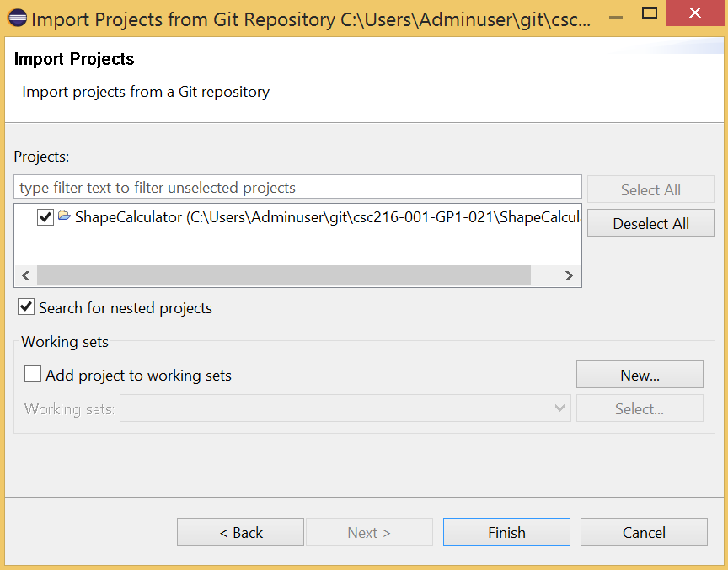The height and width of the screenshot is (570, 728).
Task: Click the Back button
Action: click(x=240, y=532)
